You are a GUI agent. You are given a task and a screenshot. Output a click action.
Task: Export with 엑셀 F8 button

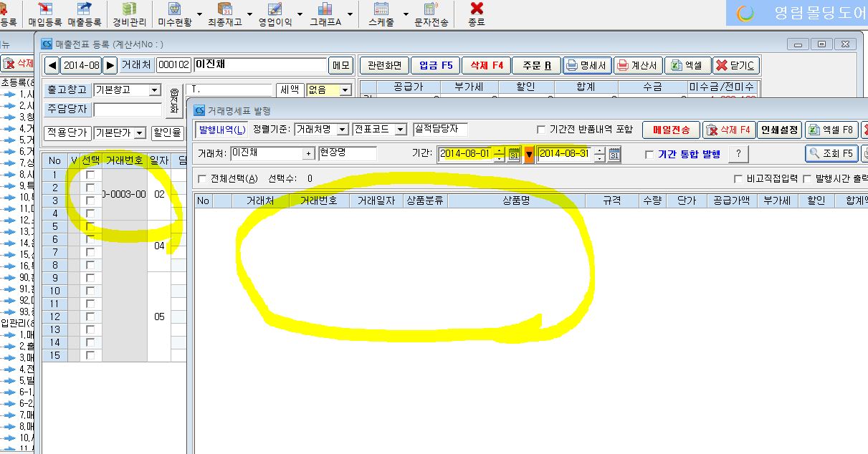pyautogui.click(x=831, y=130)
